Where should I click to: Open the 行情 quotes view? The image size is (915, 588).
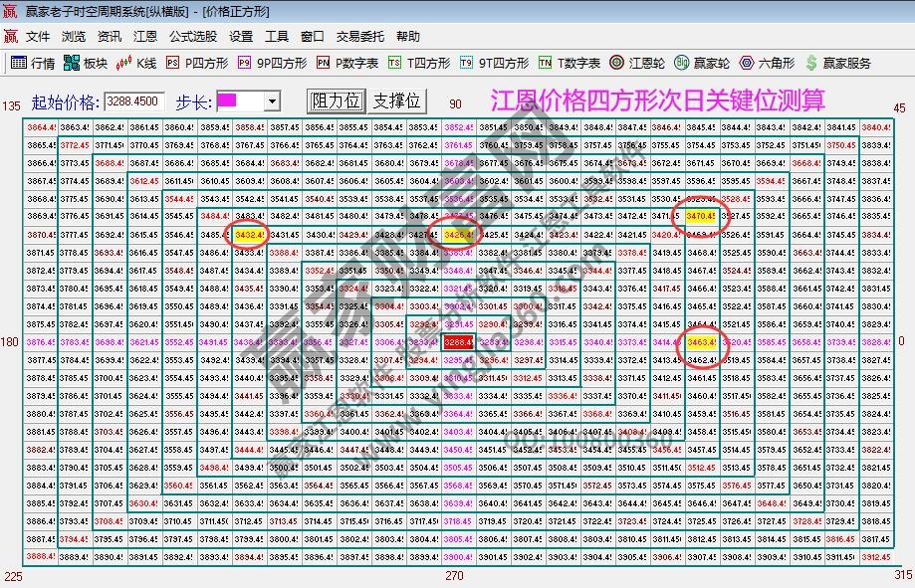33,61
